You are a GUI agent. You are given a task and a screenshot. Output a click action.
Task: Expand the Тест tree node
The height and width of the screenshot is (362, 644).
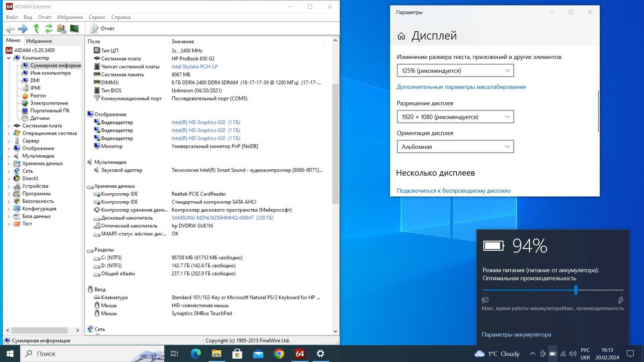click(9, 224)
